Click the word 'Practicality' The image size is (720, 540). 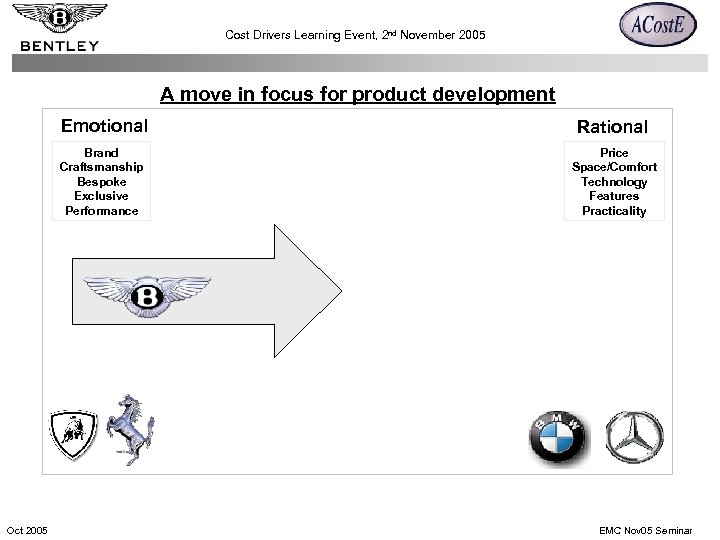614,211
